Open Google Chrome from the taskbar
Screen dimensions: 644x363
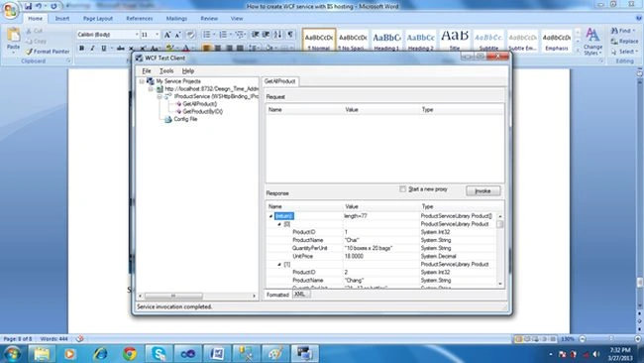(x=130, y=353)
